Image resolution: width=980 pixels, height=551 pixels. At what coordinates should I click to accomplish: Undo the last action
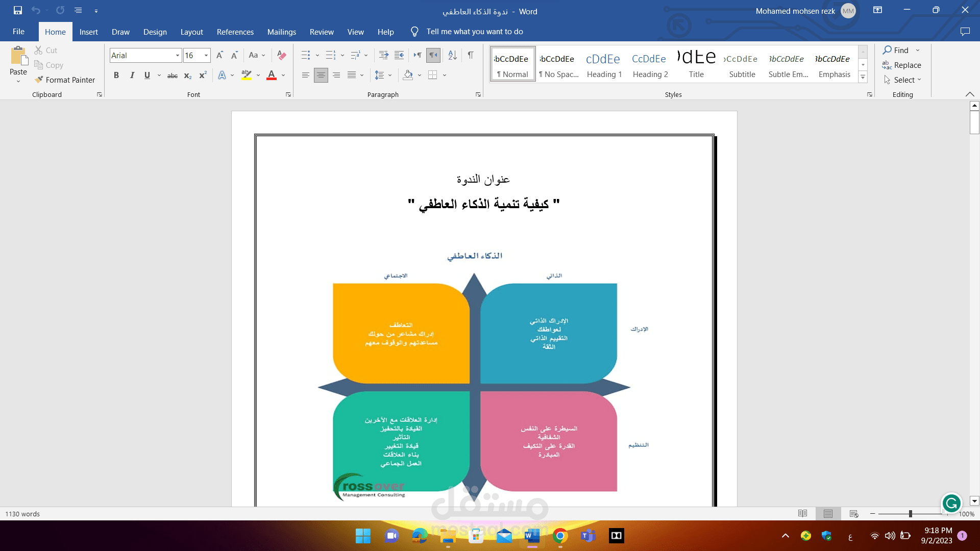[x=36, y=10]
